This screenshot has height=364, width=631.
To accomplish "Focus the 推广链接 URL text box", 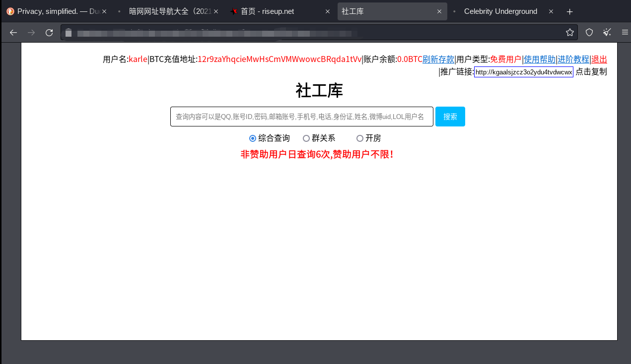I will click(523, 72).
